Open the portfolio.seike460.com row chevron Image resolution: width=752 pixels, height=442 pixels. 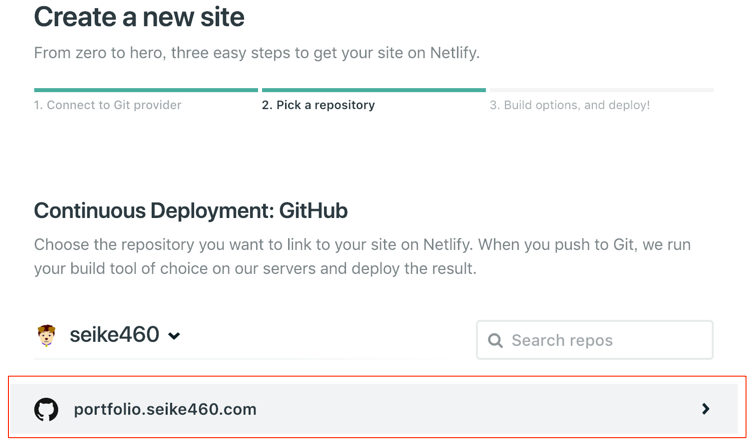coord(705,409)
